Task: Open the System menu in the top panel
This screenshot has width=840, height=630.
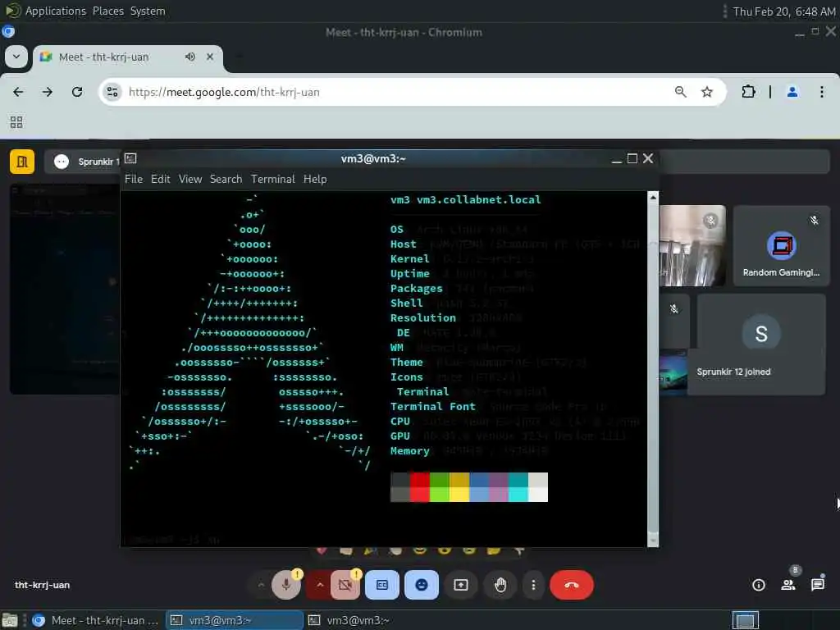Action: (x=148, y=11)
